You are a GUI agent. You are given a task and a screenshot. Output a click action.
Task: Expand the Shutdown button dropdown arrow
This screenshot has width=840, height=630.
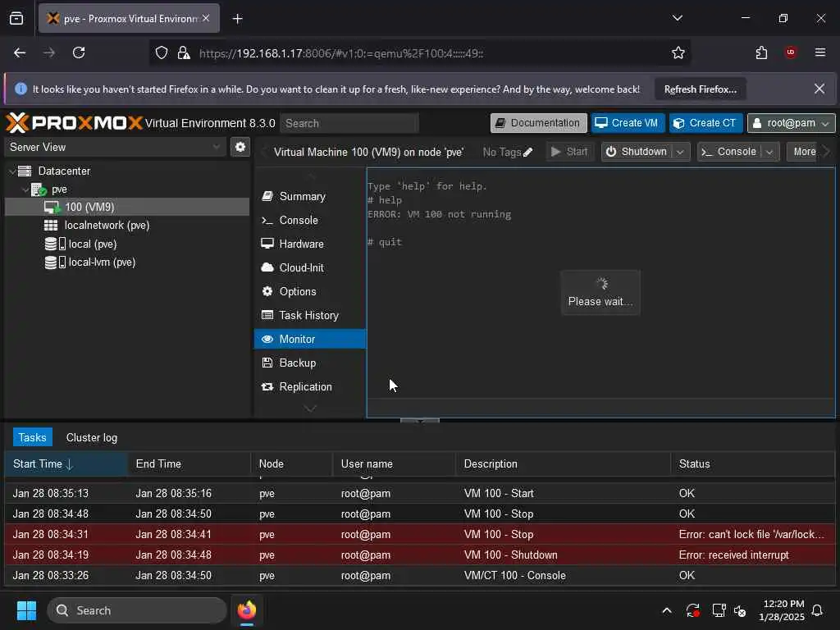(680, 152)
